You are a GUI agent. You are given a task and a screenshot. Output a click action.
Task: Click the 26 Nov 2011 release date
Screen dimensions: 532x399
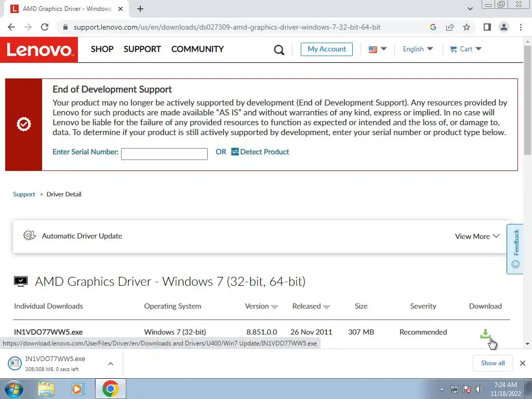tap(311, 332)
